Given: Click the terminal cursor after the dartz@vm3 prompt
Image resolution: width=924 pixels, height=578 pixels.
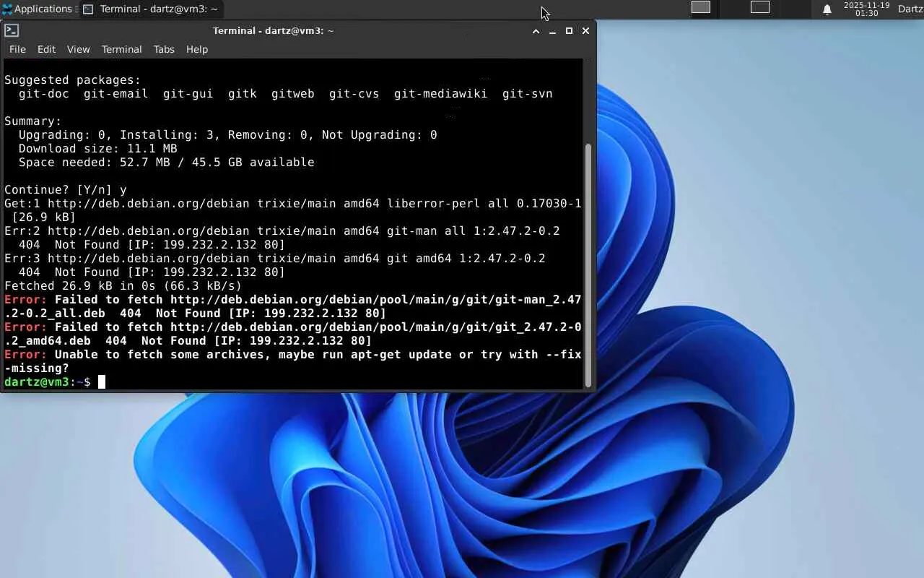Looking at the screenshot, I should pos(102,381).
